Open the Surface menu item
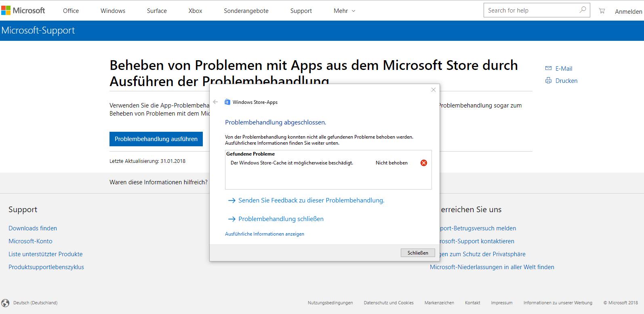Viewport: 644px width, 314px height. coord(157,11)
